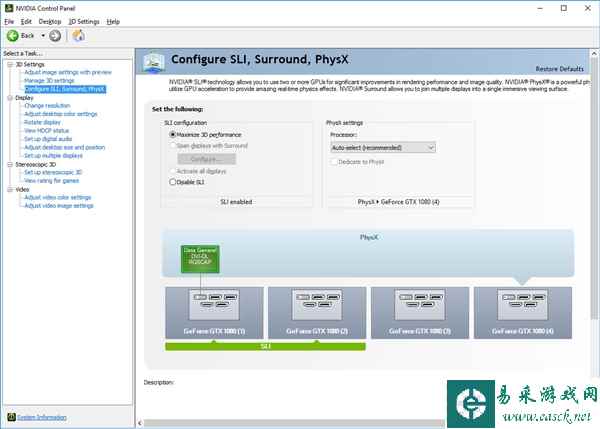Click the Home icon in toolbar
Viewport: 600px width, 429px height.
tap(79, 36)
